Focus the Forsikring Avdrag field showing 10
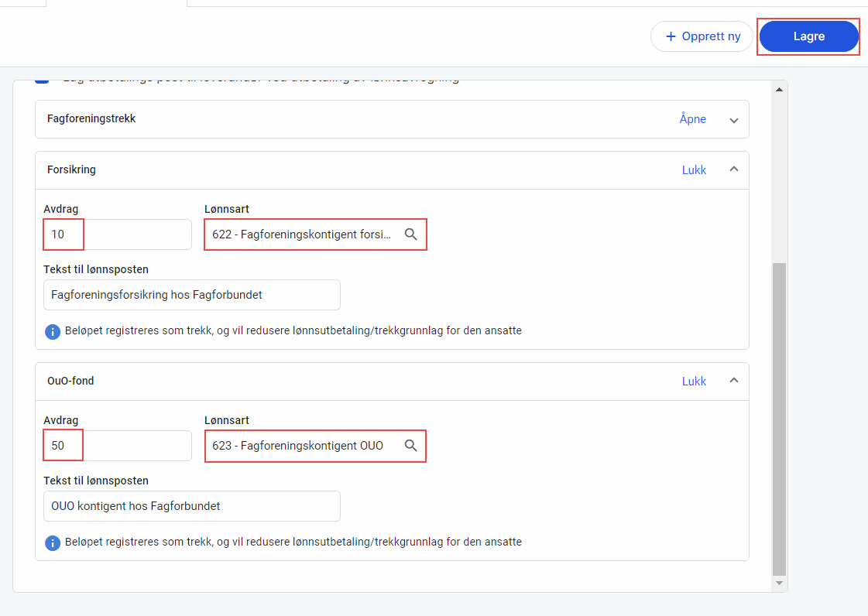The width and height of the screenshot is (868, 616). pos(116,234)
